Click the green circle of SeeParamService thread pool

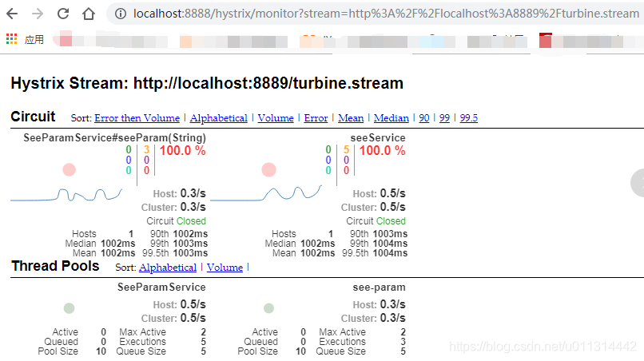69,308
